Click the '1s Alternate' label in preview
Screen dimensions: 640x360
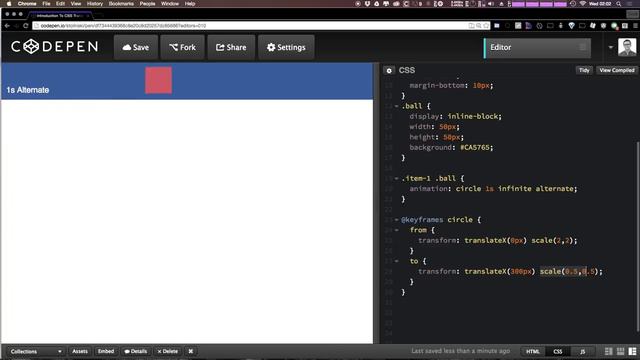[28, 90]
